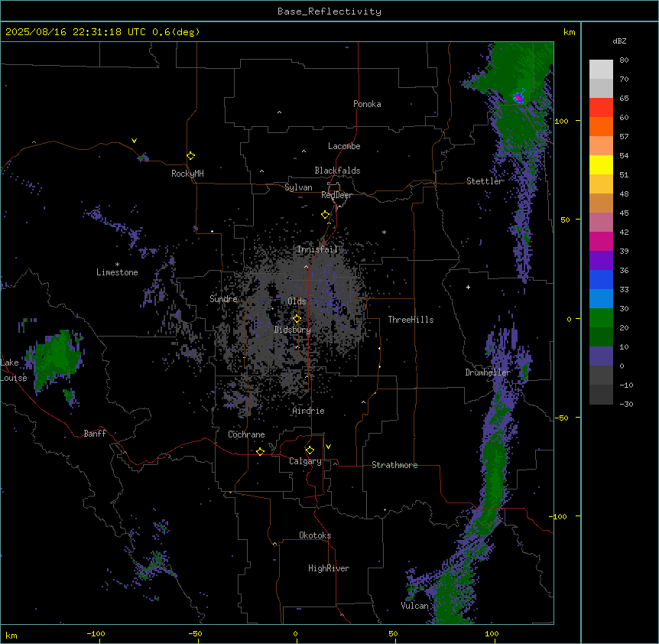Click the 50 tick label on the right axis
Image resolution: width=659 pixels, height=644 pixels.
[565, 220]
